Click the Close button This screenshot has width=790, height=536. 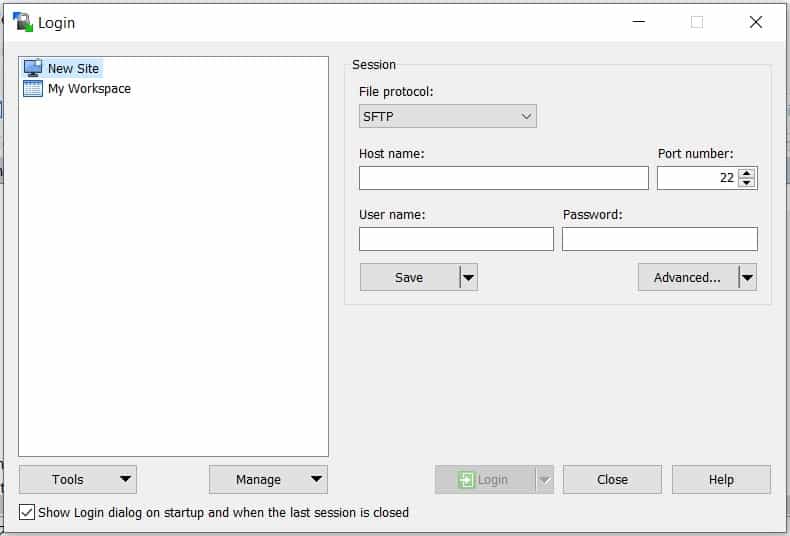point(612,480)
